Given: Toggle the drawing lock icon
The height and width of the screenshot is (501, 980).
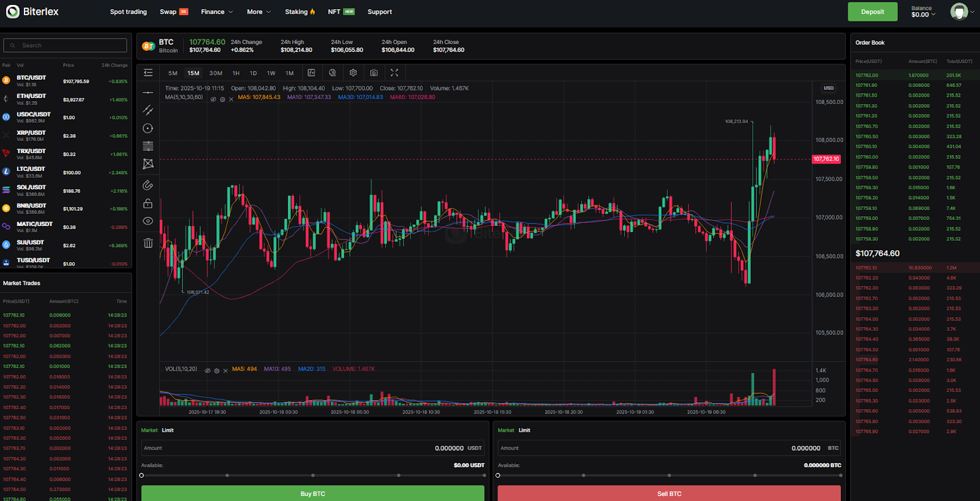Looking at the screenshot, I should (x=148, y=203).
